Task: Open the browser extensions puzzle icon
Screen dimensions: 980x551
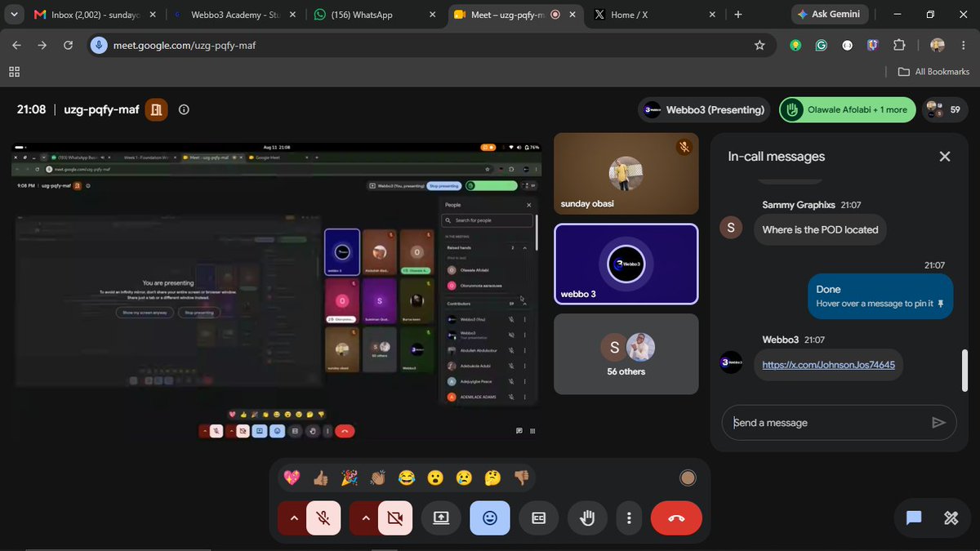Action: tap(900, 46)
